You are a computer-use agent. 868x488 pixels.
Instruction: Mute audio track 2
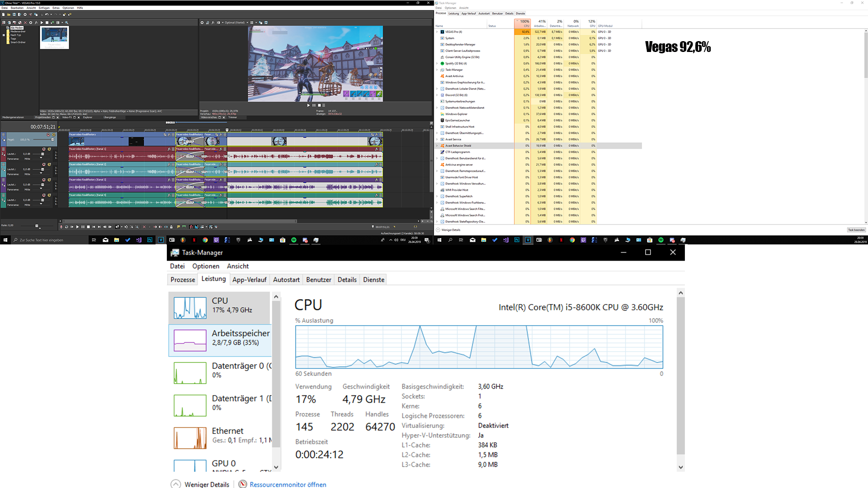point(44,149)
